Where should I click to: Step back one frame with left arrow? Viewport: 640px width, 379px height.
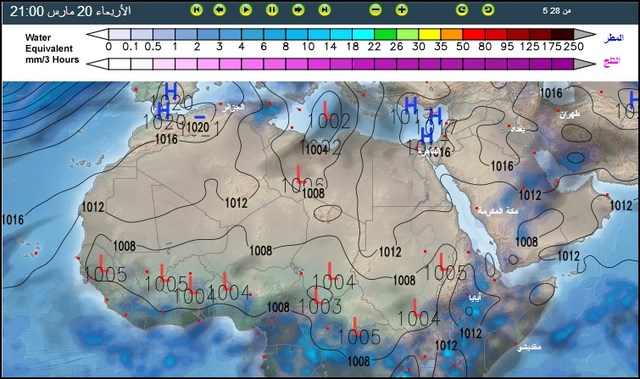[220, 10]
